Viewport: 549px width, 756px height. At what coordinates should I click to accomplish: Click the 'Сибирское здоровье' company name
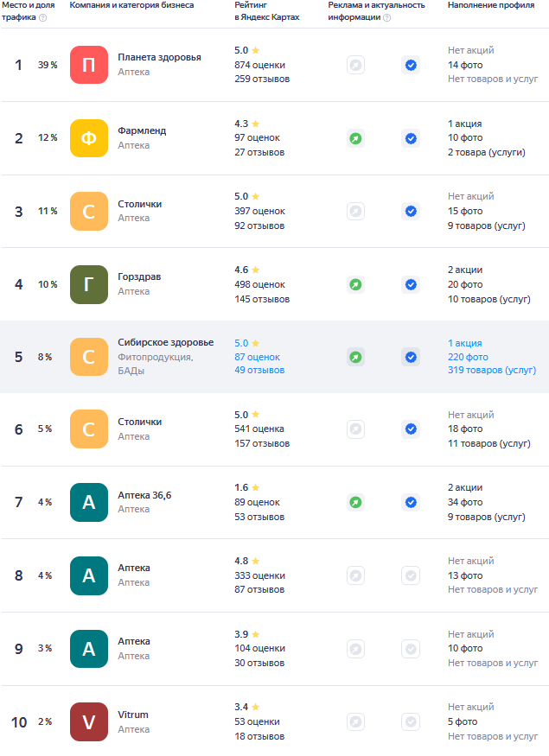click(x=165, y=342)
